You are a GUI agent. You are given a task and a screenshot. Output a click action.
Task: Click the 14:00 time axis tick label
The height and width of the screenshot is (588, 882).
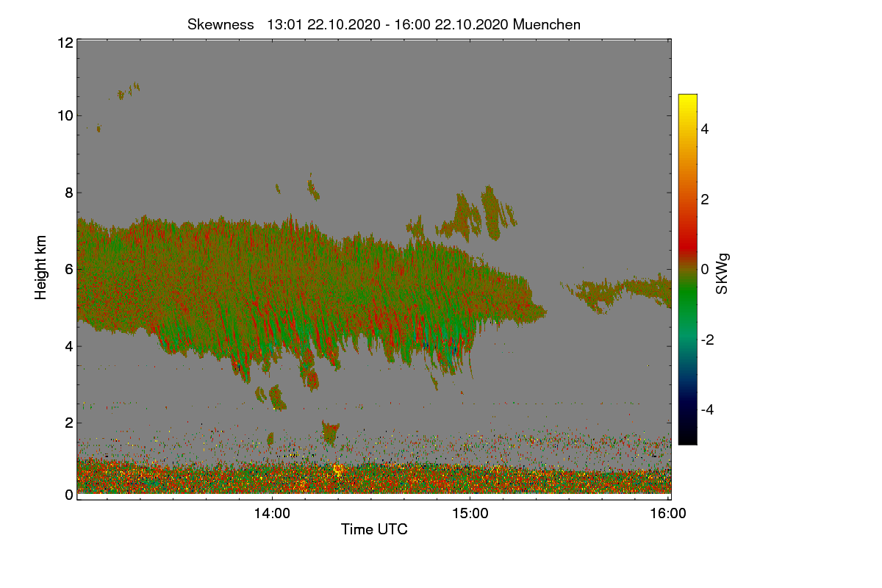point(272,514)
